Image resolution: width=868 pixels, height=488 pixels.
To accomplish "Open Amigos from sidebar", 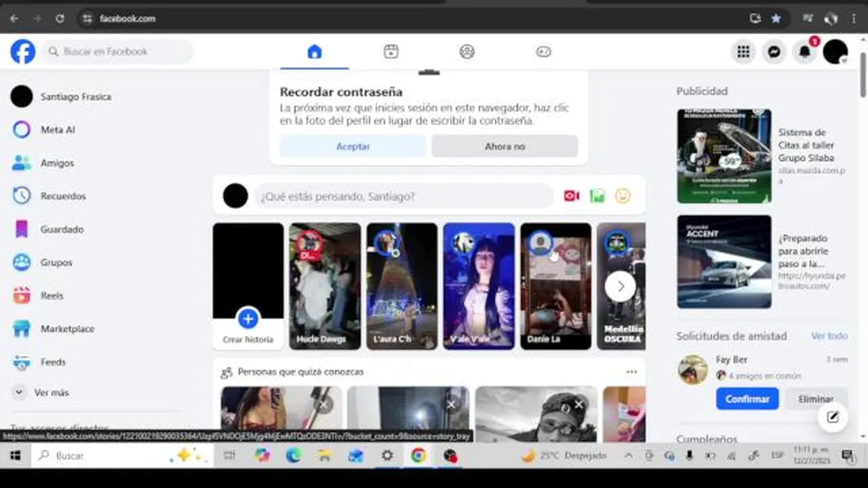I will pyautogui.click(x=57, y=163).
